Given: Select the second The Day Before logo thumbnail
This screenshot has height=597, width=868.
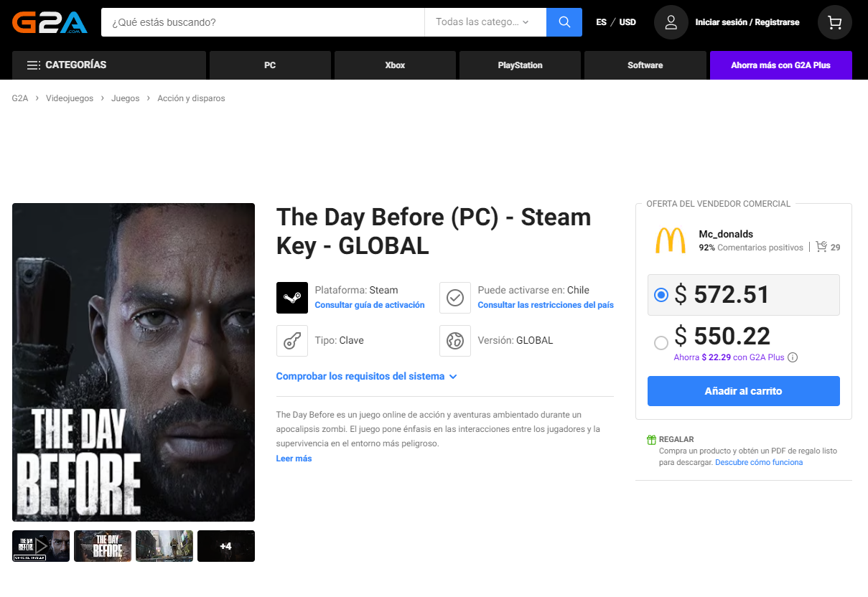Looking at the screenshot, I should pos(103,546).
